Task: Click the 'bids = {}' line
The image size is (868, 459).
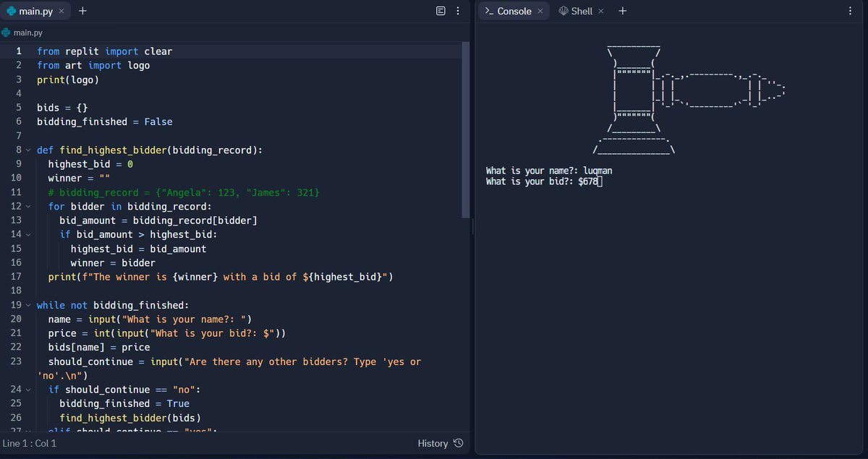Action: (62, 108)
